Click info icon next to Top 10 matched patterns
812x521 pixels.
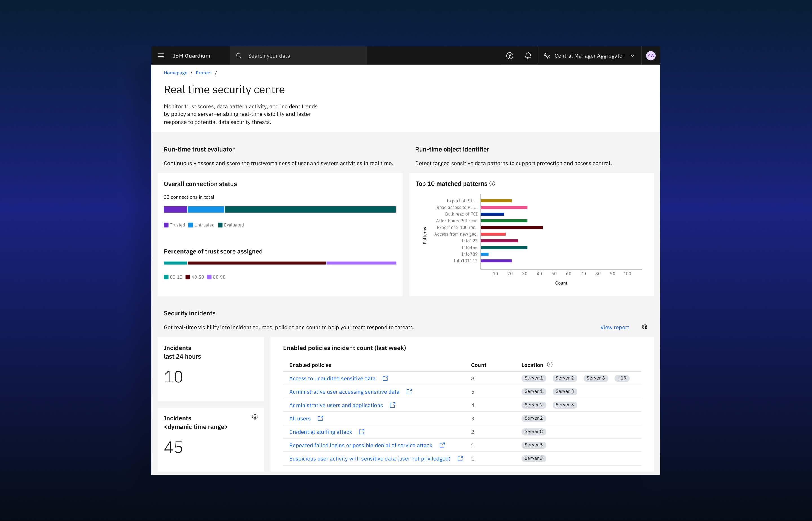tap(492, 183)
